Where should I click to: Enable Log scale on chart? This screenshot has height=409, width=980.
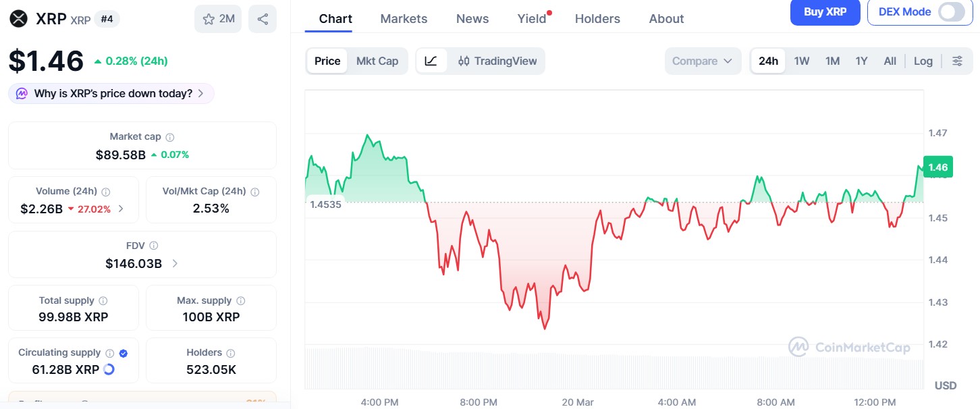pyautogui.click(x=923, y=61)
